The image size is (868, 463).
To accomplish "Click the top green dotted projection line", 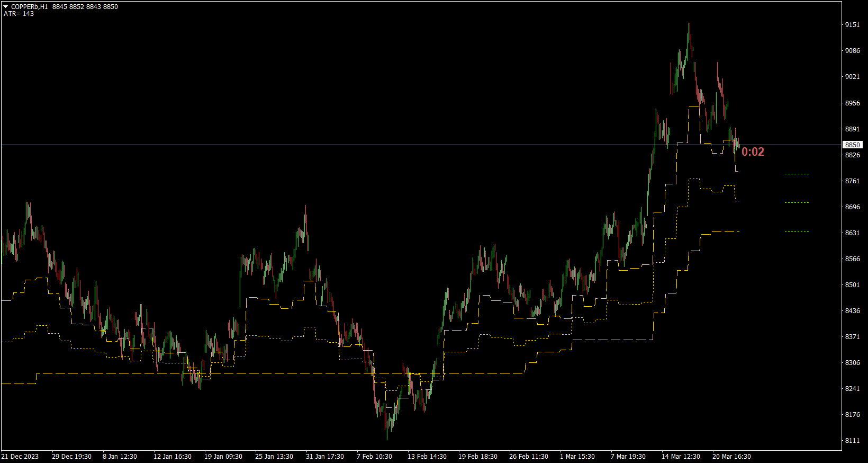I will 797,174.
